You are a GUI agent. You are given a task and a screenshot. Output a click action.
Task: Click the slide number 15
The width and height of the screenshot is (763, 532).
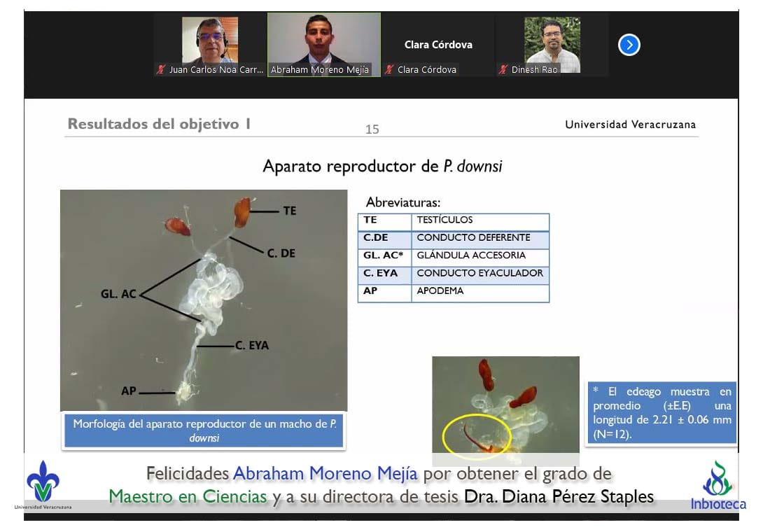(x=372, y=129)
